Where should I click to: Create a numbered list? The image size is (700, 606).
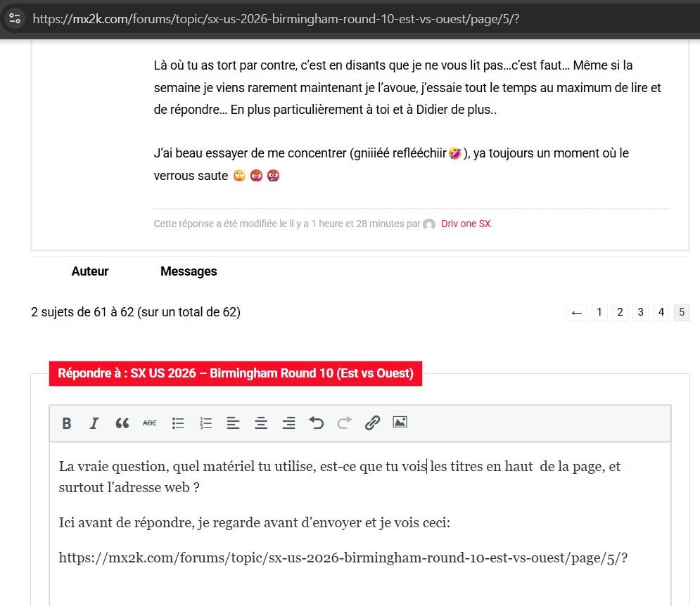[205, 423]
